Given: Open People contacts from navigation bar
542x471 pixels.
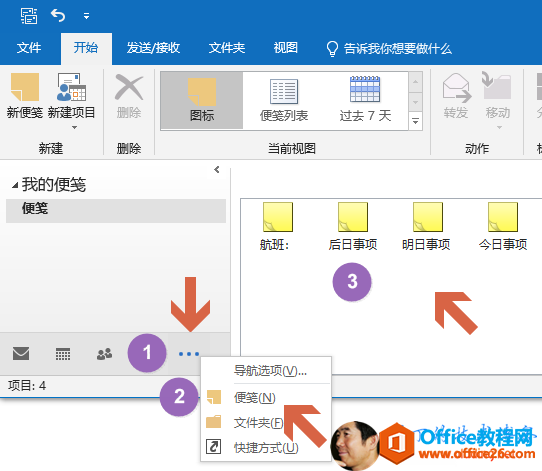Looking at the screenshot, I should point(104,354).
